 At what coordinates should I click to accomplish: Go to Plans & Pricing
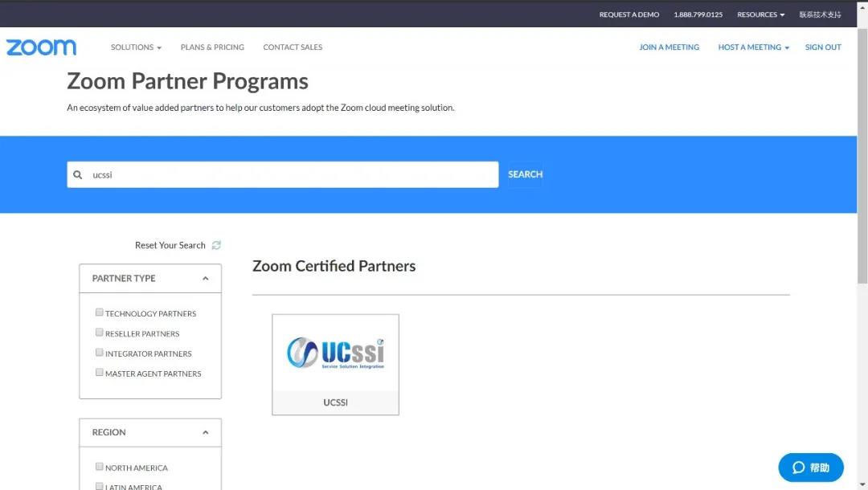pyautogui.click(x=212, y=47)
